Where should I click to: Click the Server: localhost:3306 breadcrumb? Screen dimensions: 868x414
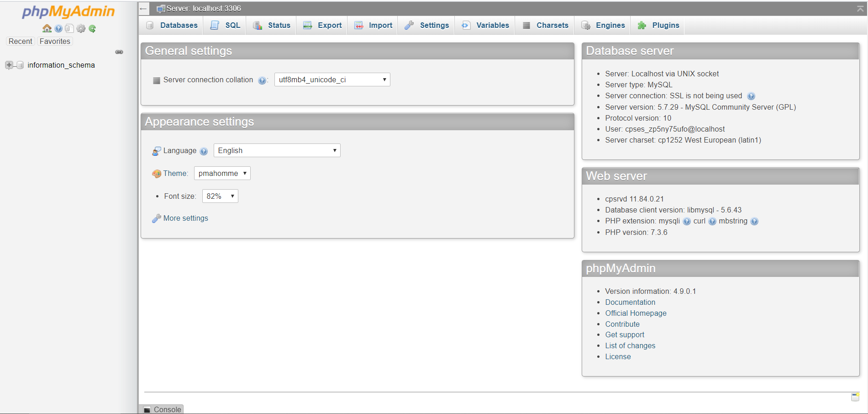pyautogui.click(x=204, y=9)
